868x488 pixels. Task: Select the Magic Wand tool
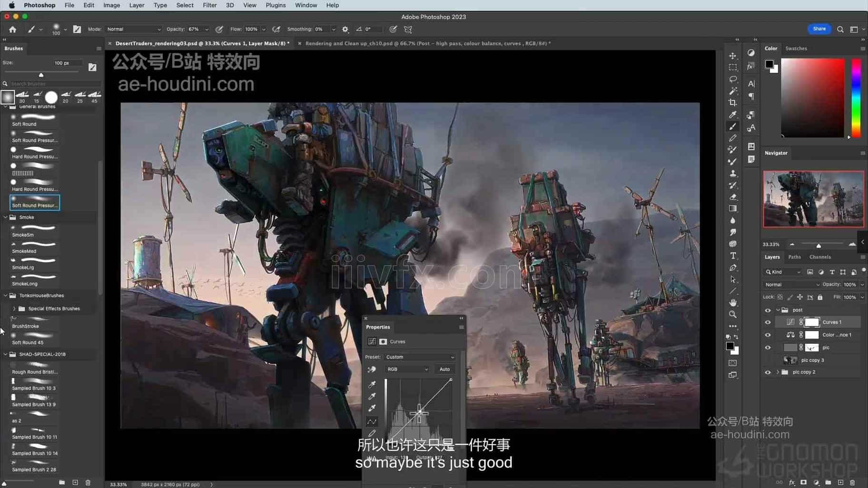click(x=733, y=91)
